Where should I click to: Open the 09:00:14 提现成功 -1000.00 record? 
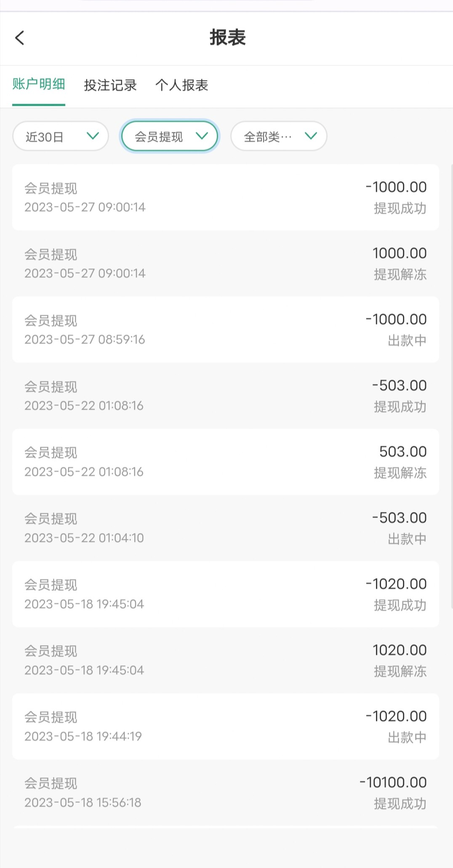226,197
